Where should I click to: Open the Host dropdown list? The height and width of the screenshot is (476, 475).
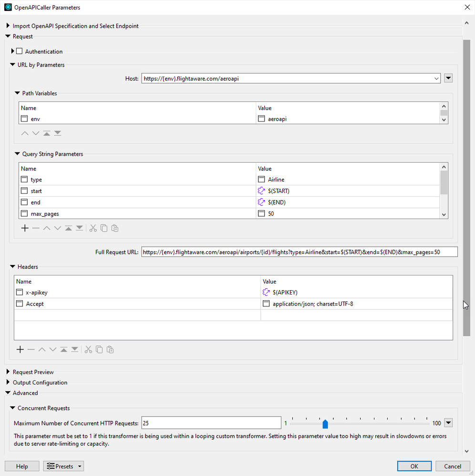tap(437, 79)
